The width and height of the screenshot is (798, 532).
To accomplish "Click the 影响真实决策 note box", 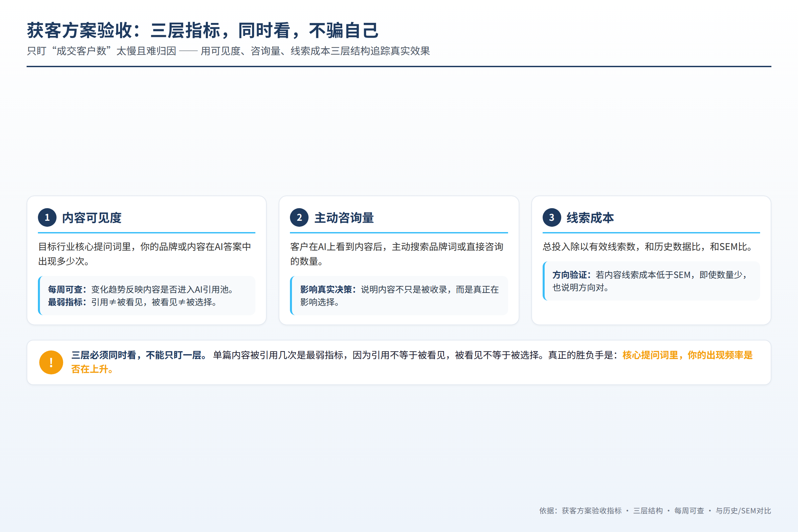I will click(399, 296).
